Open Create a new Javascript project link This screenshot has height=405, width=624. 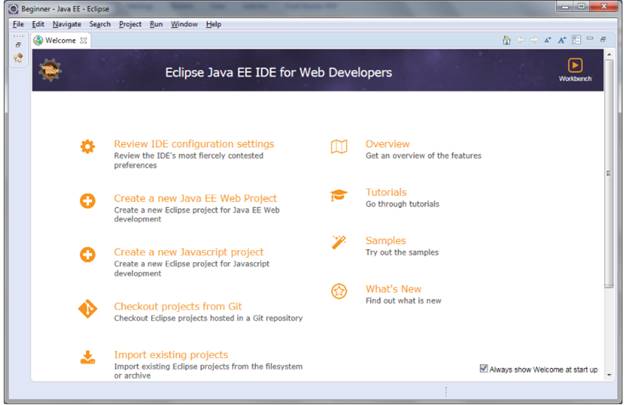pos(189,252)
